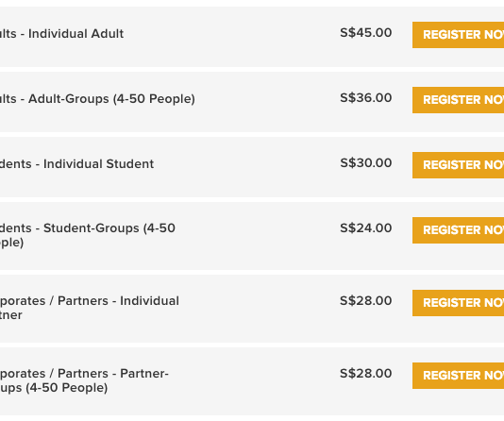Image resolution: width=504 pixels, height=421 pixels.
Task: Register now for Individual Partner ticket
Action: pos(458,303)
